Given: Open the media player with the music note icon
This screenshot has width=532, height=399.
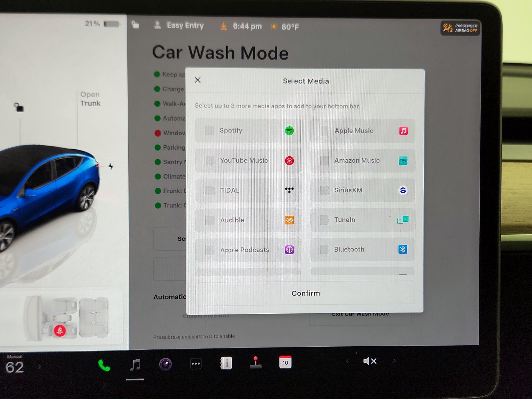Looking at the screenshot, I should point(135,365).
